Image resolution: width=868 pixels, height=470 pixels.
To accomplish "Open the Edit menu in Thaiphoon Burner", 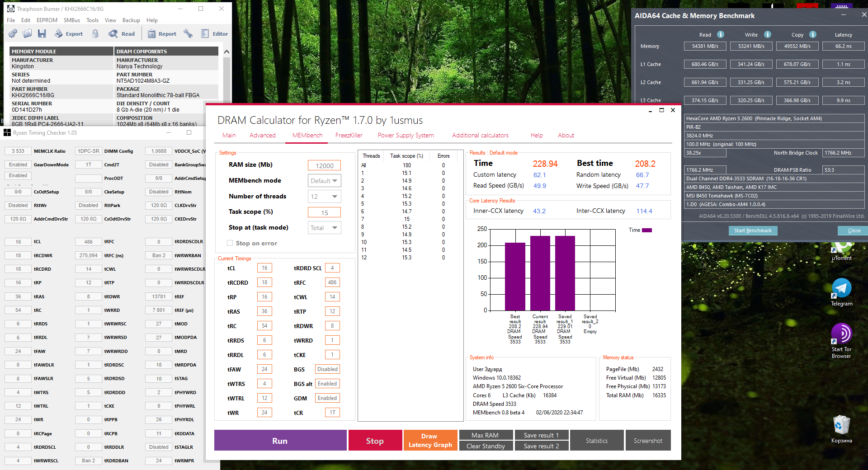I will [26, 20].
